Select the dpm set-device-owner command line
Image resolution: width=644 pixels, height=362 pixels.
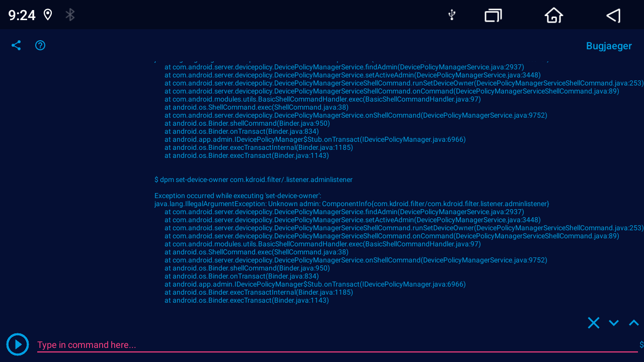pyautogui.click(x=253, y=179)
